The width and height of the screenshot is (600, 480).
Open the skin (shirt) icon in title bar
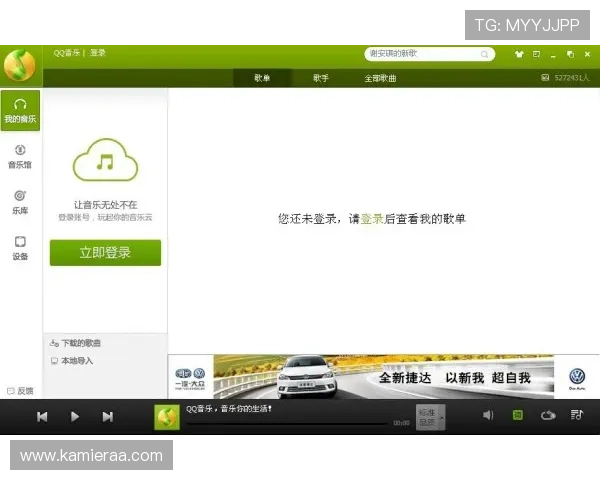pyautogui.click(x=520, y=54)
